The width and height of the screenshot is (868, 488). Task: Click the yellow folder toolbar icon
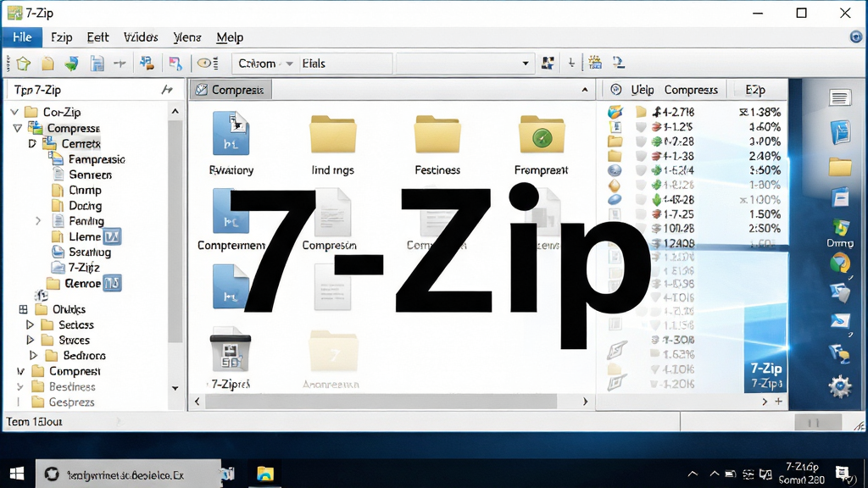[x=47, y=64]
